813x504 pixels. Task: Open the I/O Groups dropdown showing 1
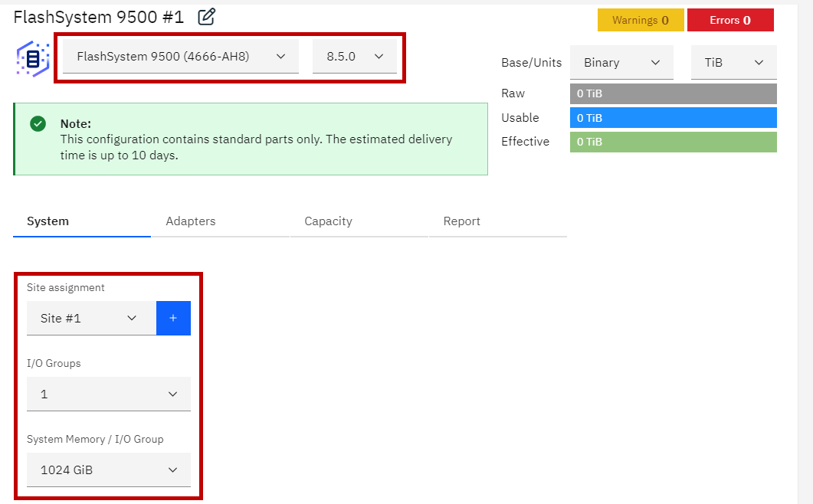click(109, 394)
